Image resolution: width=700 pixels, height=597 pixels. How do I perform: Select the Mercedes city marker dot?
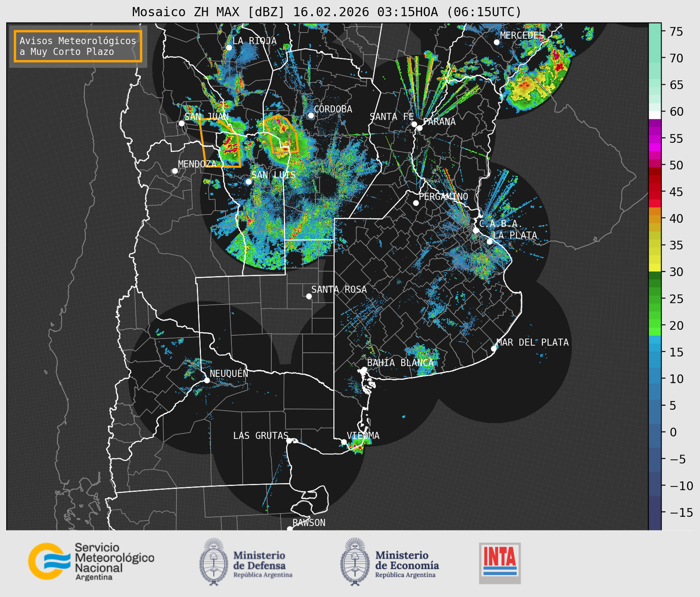click(497, 42)
